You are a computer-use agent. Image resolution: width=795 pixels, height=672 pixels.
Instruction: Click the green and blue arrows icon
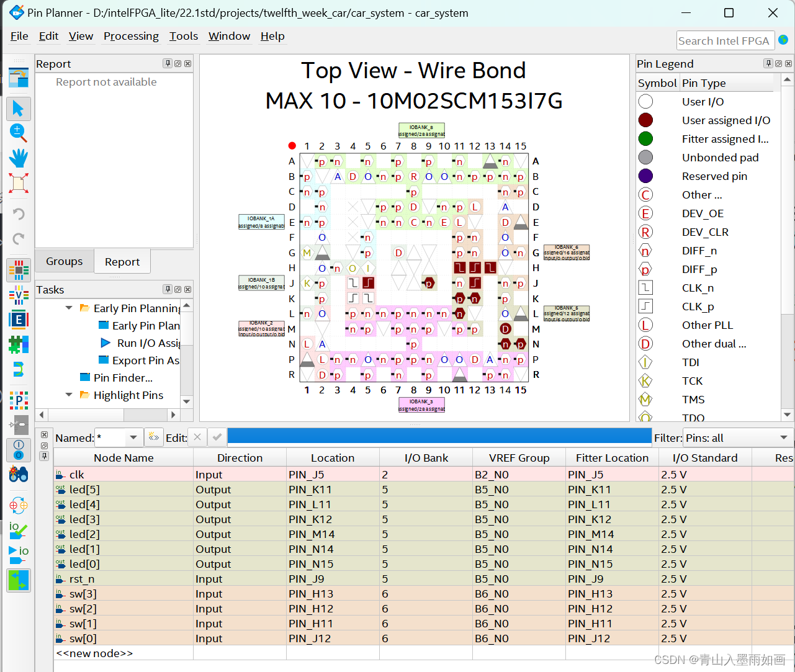(x=19, y=580)
